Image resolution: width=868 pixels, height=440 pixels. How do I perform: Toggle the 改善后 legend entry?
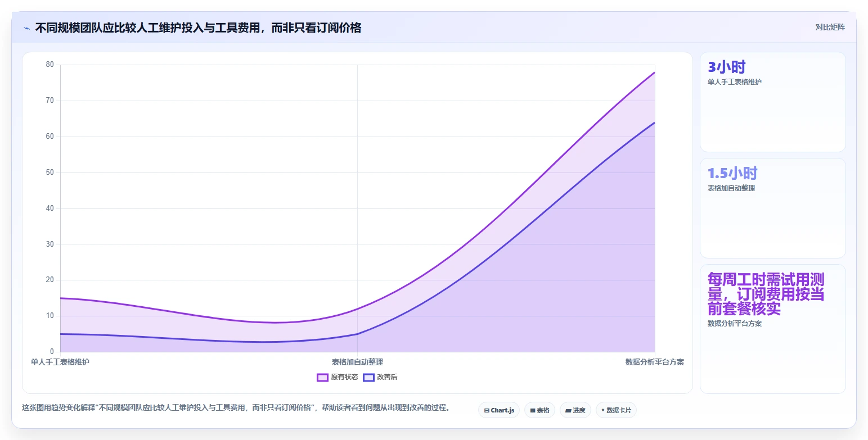(380, 377)
